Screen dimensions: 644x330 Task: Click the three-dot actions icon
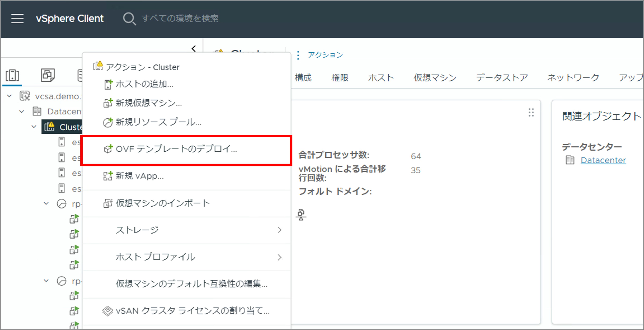[298, 55]
